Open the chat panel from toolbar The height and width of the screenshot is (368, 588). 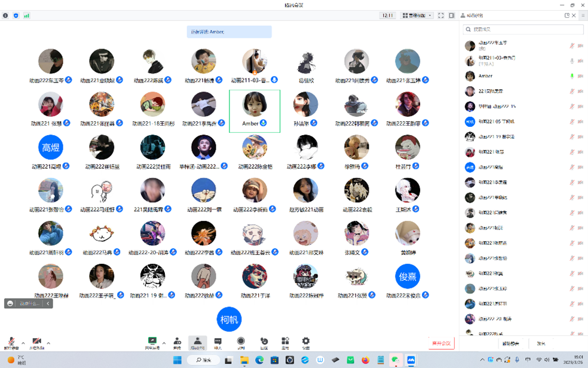[x=218, y=342]
